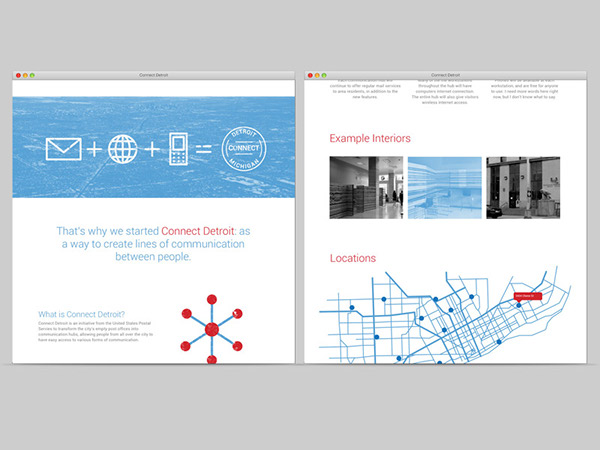Minimize the right Connect Detroit window

point(317,75)
